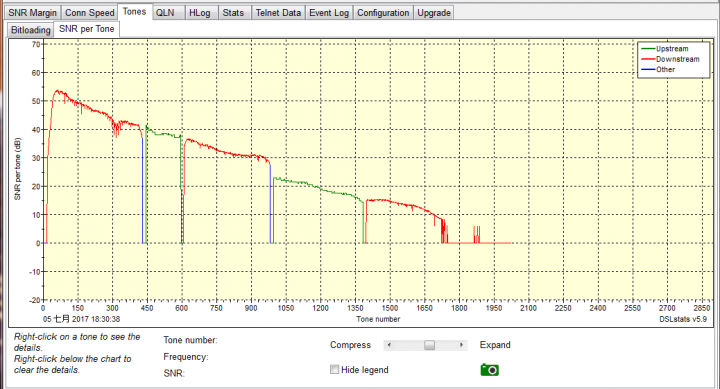View the Event Log tab
720x389 pixels.
coord(329,13)
